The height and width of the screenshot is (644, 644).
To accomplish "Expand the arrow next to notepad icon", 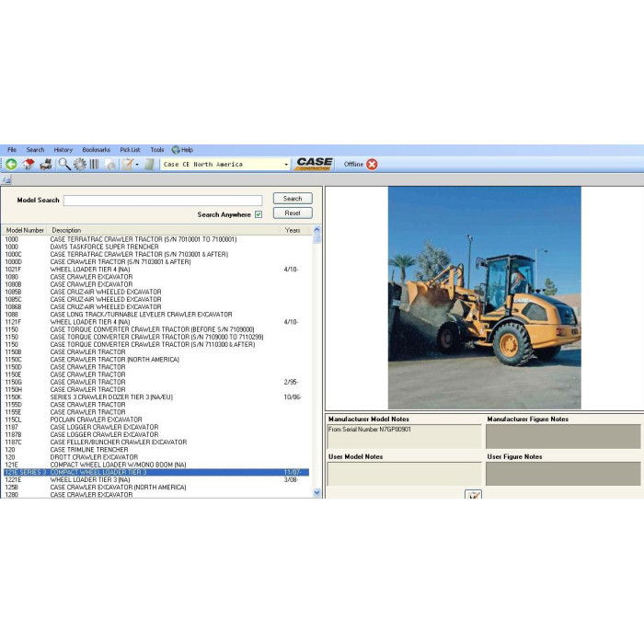I will tap(137, 165).
